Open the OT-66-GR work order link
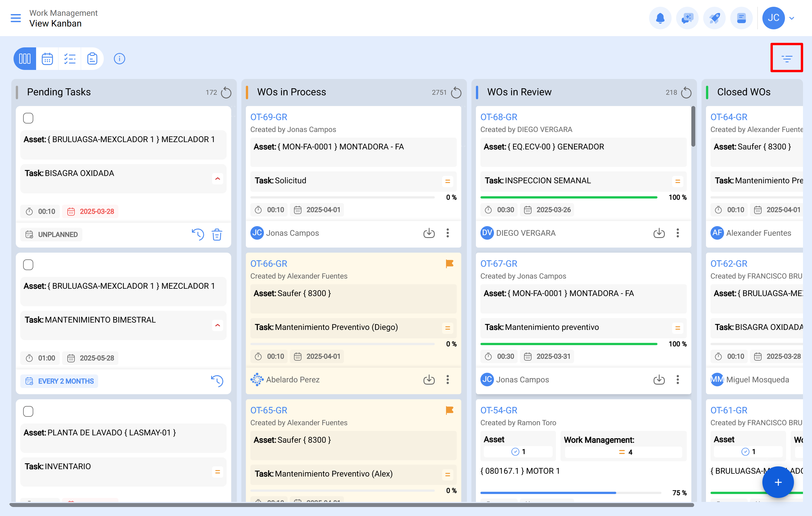Viewport: 812px width, 516px height. [269, 263]
